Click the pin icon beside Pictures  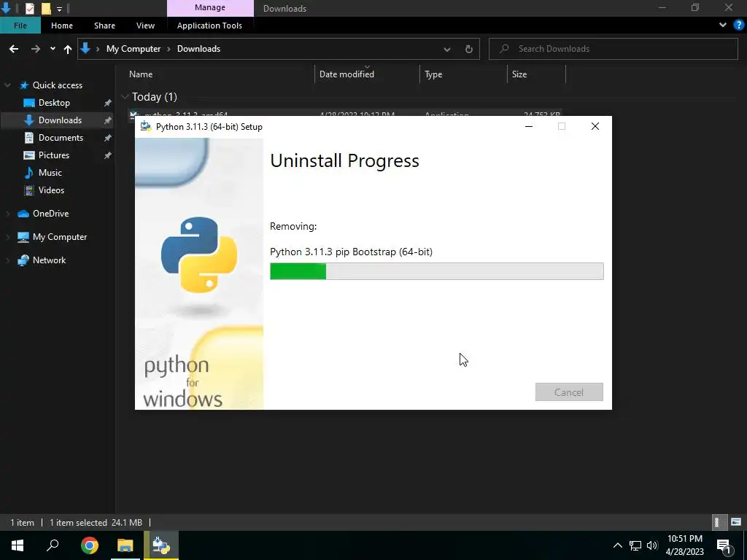pyautogui.click(x=108, y=155)
